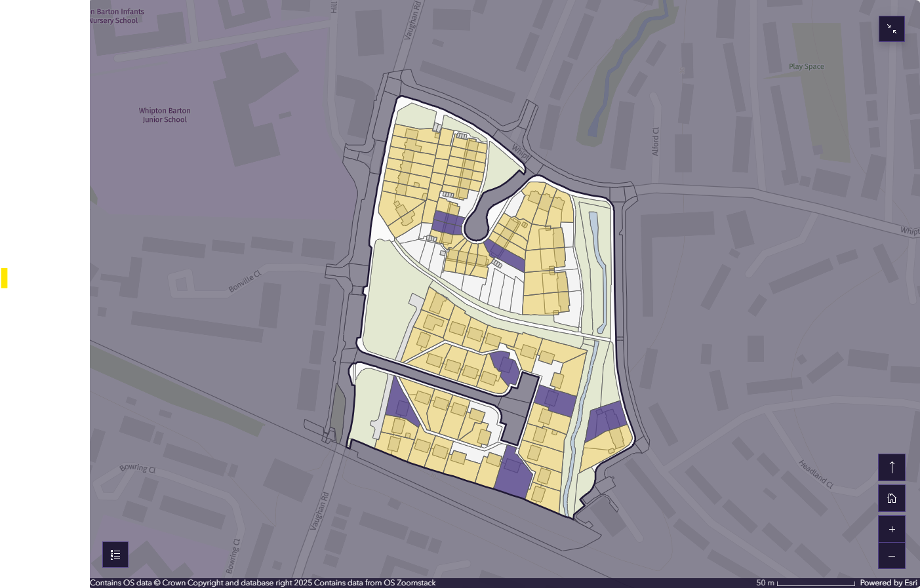Screen dimensions: 920x588
Task: Click the 50 m scale bar
Action: [x=815, y=583]
